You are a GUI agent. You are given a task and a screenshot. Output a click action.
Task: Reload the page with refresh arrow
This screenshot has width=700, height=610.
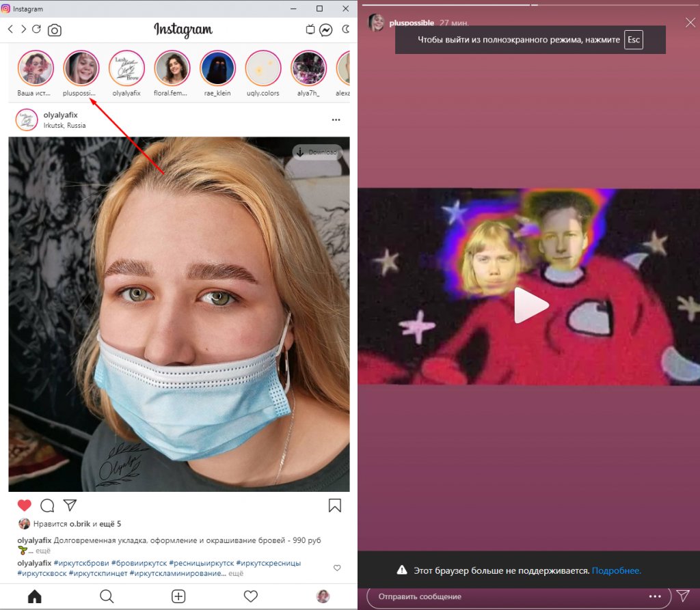coord(37,29)
